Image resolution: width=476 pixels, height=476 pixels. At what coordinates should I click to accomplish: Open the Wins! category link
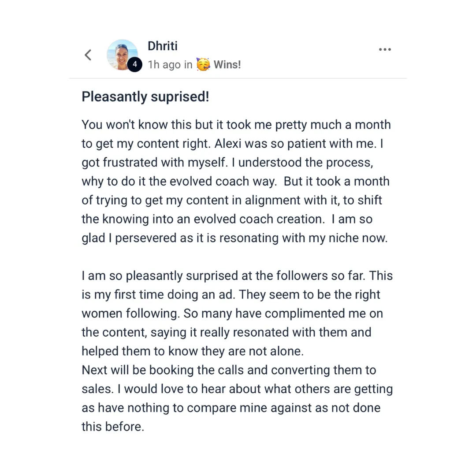227,65
